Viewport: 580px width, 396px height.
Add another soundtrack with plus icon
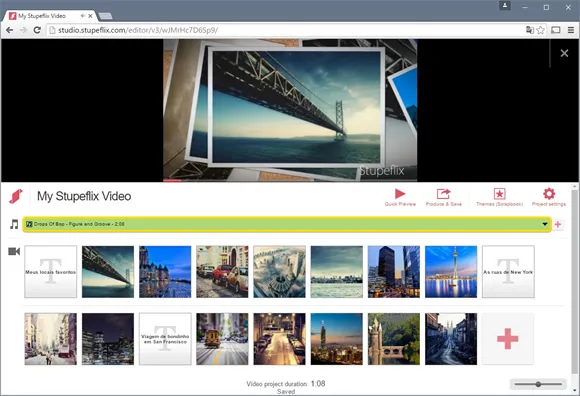[558, 224]
